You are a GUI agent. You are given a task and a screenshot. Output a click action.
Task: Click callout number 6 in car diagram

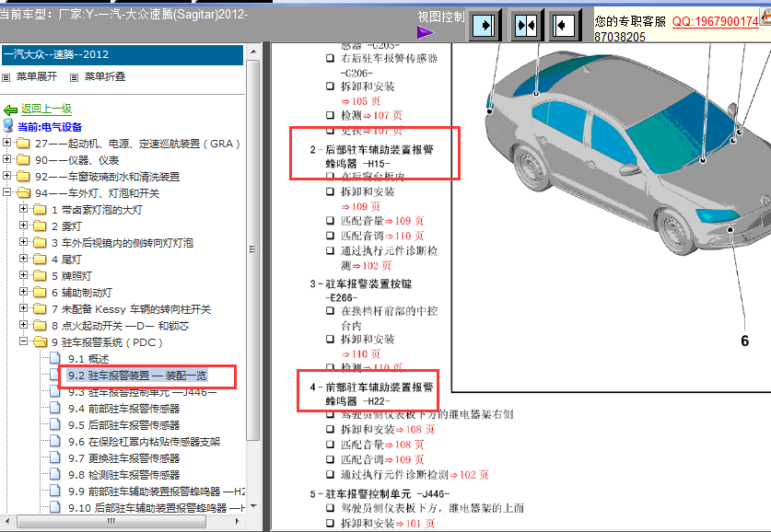(x=745, y=341)
